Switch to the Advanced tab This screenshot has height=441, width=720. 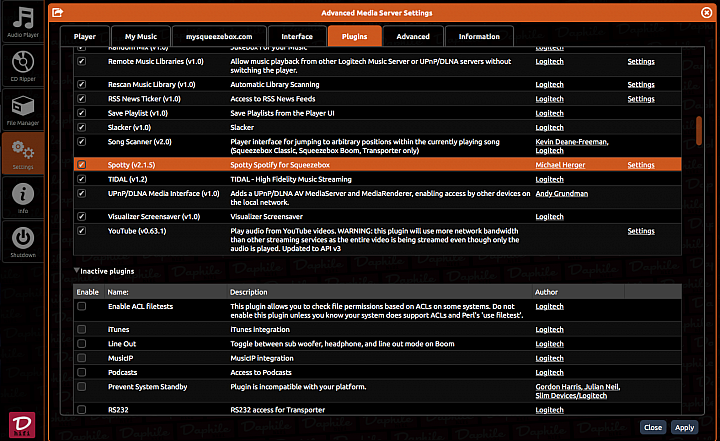coord(413,36)
